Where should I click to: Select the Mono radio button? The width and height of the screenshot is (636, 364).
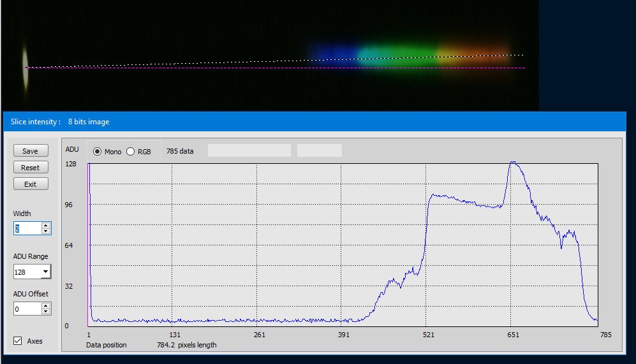tap(97, 152)
